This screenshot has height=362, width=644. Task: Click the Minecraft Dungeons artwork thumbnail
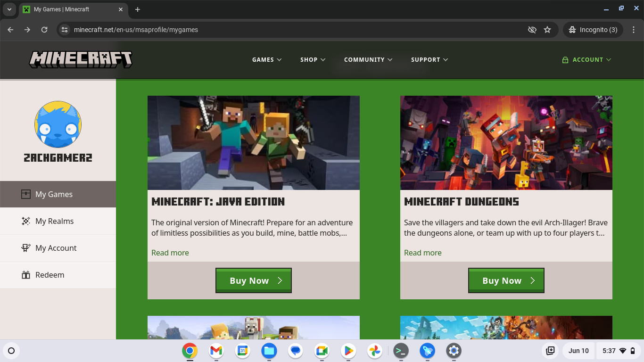click(506, 143)
